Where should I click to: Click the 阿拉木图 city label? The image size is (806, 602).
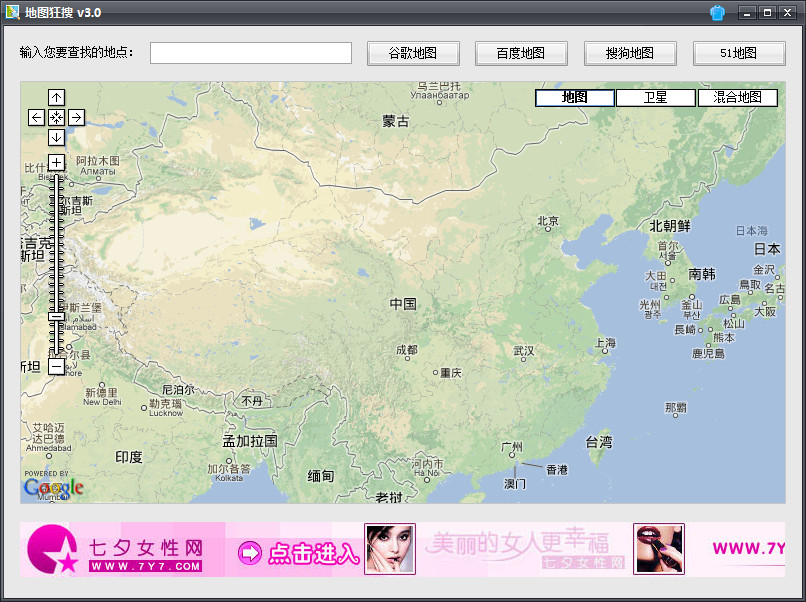[98, 165]
